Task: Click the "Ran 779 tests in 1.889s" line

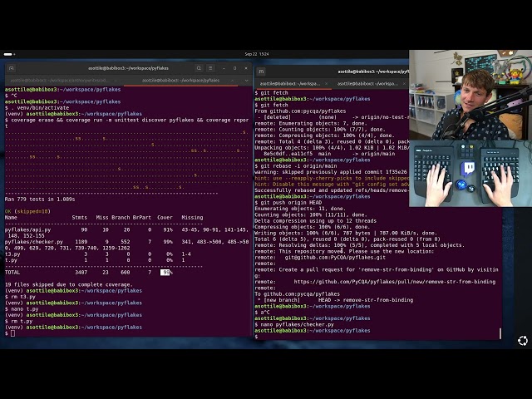Action: click(x=40, y=199)
